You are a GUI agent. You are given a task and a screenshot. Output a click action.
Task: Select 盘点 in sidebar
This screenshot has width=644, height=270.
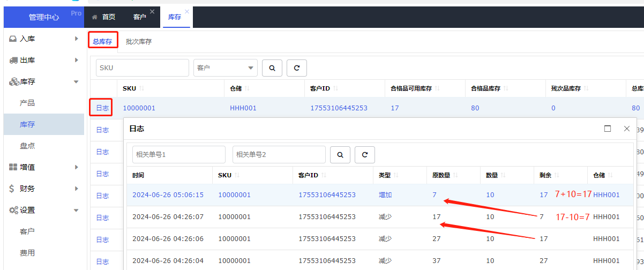27,146
